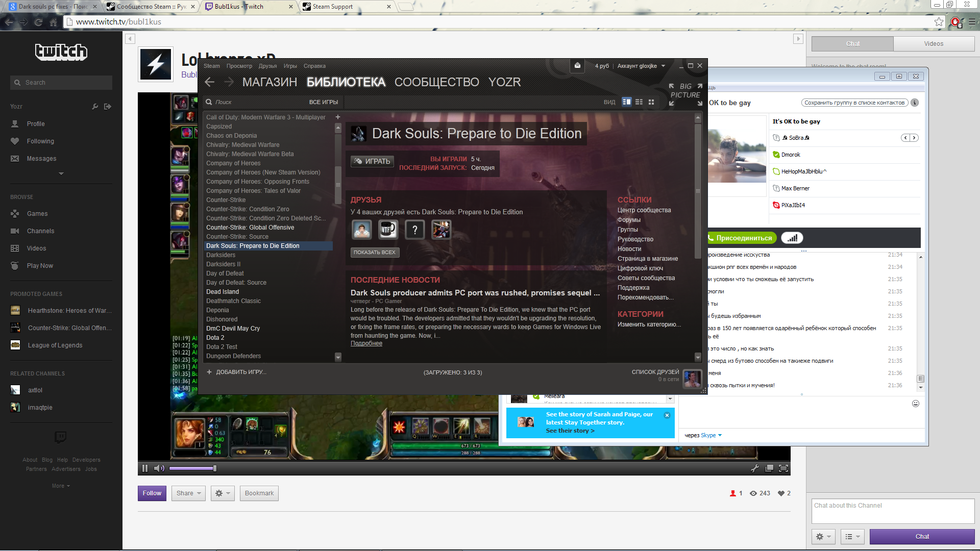Go to Steam МАГАЗИН tab
Screen dimensions: 980x551
[269, 82]
